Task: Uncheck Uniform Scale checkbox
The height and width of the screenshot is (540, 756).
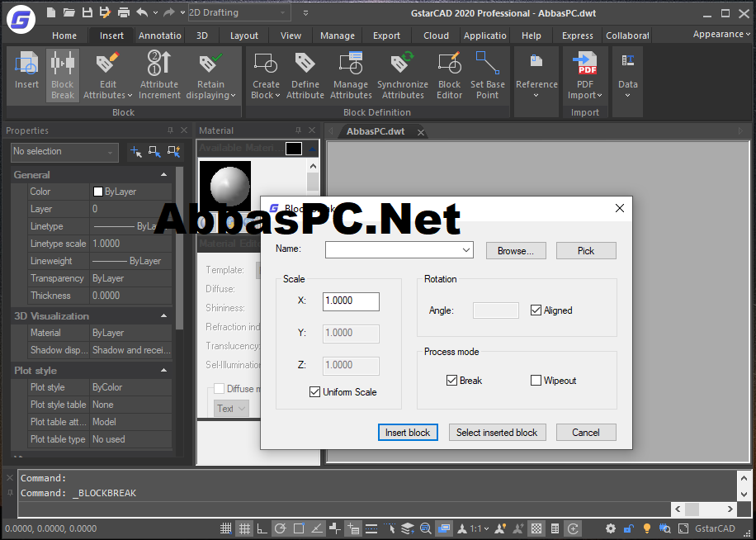Action: coord(314,392)
